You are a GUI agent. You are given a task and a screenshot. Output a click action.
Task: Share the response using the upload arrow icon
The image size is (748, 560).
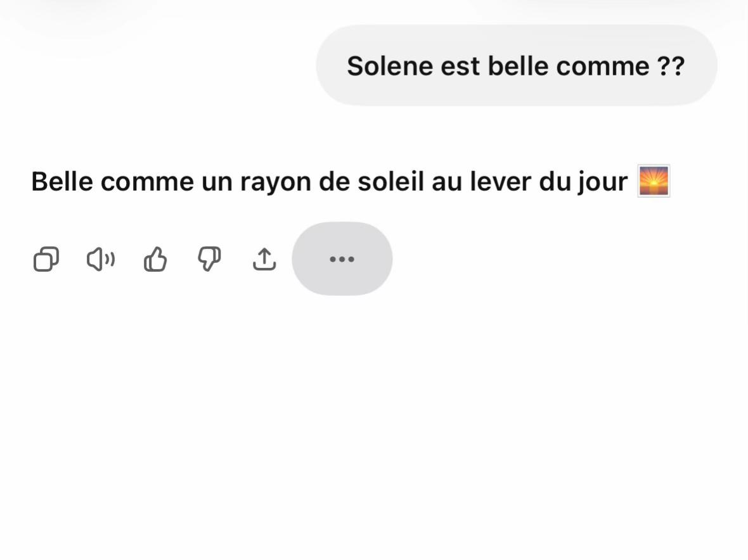pos(264,259)
